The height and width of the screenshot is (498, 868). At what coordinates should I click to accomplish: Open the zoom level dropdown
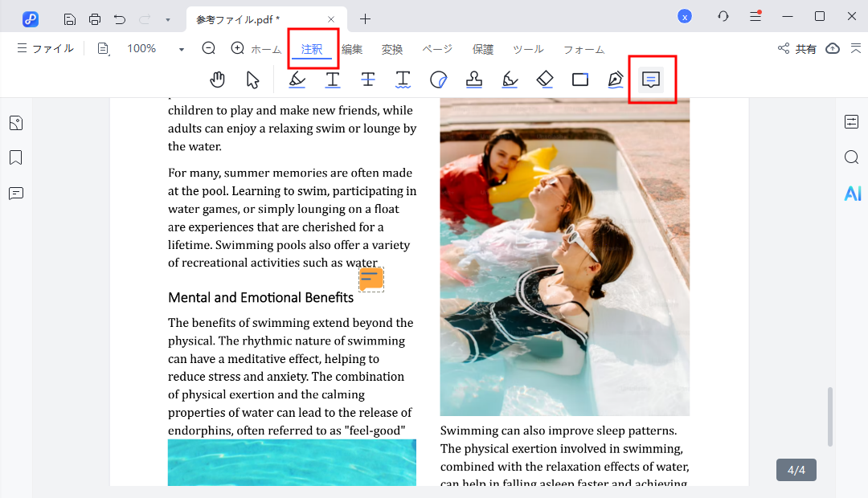pyautogui.click(x=182, y=49)
